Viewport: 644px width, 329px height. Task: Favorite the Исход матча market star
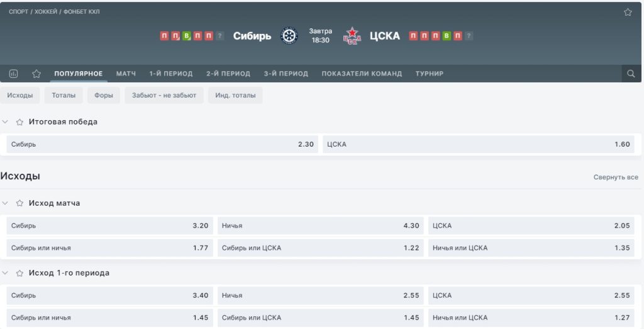19,203
